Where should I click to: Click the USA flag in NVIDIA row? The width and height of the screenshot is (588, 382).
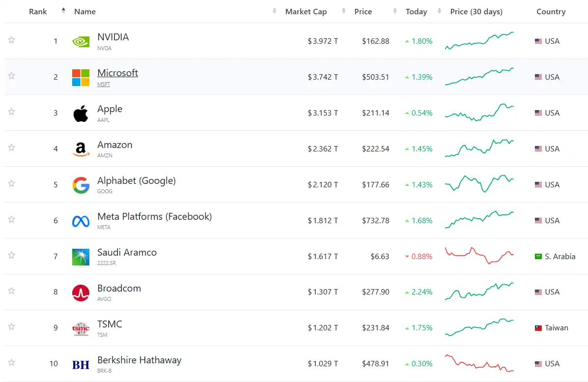click(x=538, y=41)
